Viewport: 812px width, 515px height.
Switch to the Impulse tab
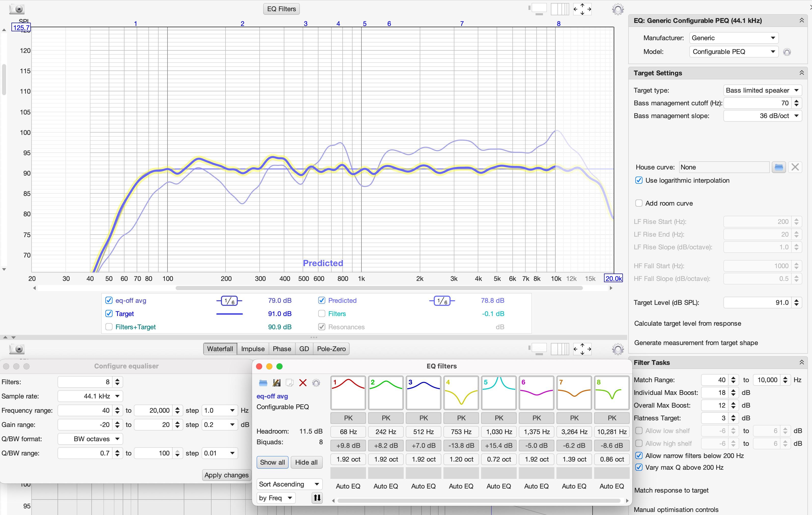pyautogui.click(x=253, y=349)
